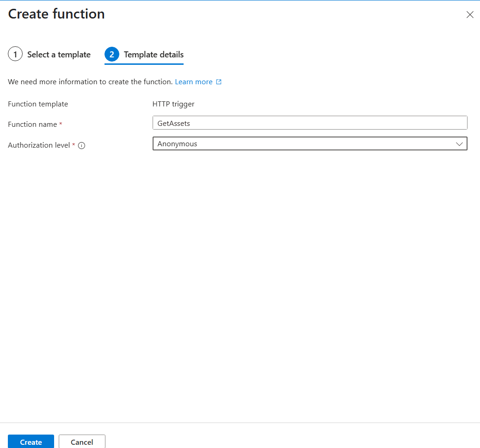Click the dropdown chevron on Anonymous field
This screenshot has height=448, width=480.
pyautogui.click(x=459, y=144)
